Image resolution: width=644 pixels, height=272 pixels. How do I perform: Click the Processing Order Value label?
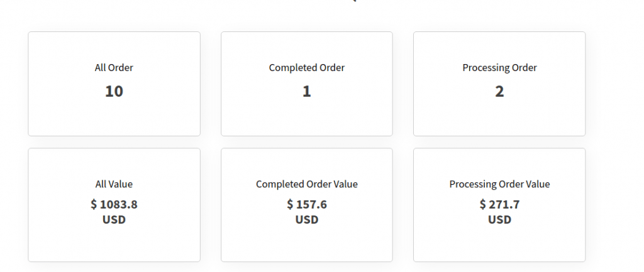coord(499,184)
